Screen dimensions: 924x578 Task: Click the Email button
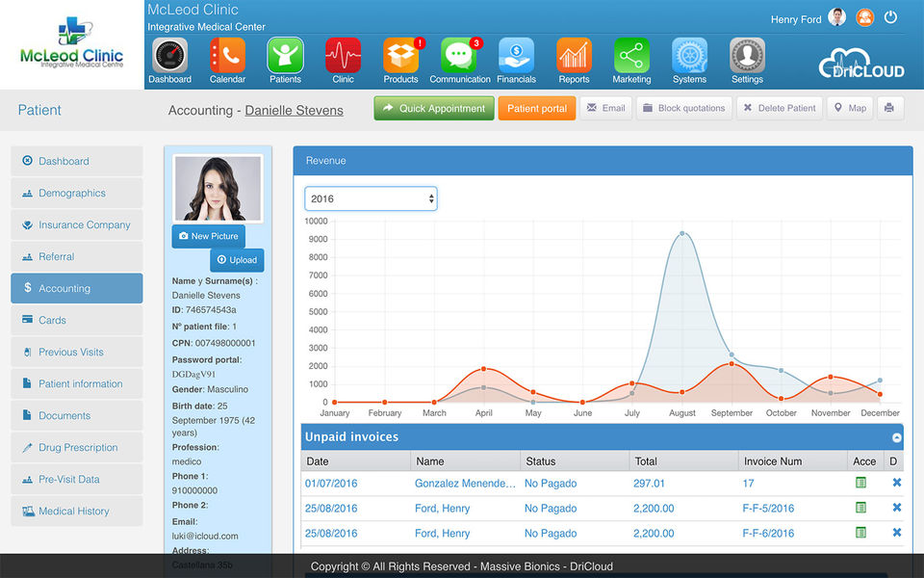pyautogui.click(x=606, y=109)
